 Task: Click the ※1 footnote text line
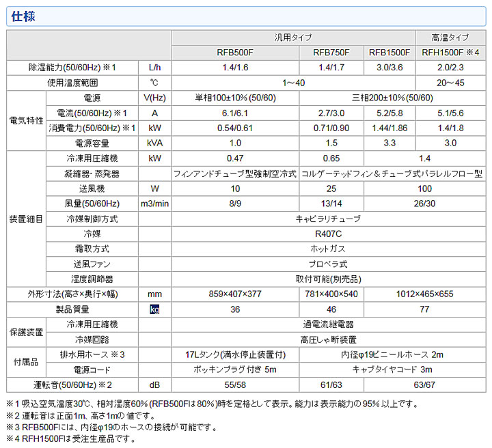click(x=213, y=404)
